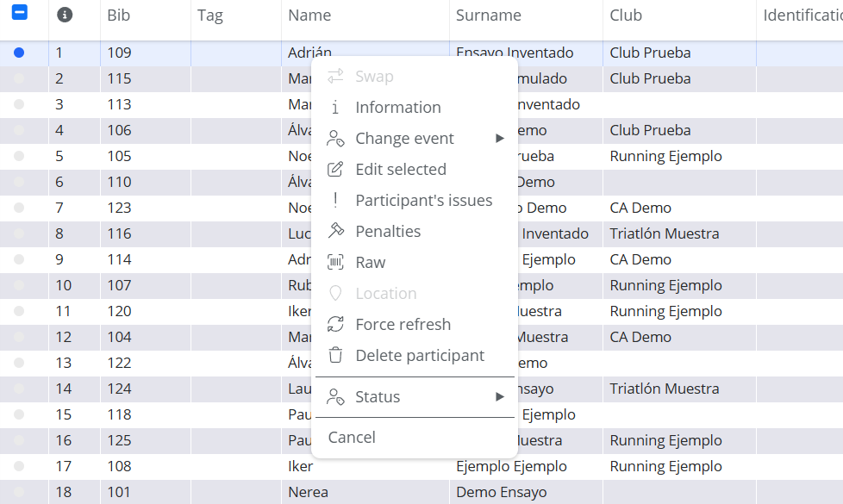Image resolution: width=843 pixels, height=504 pixels.
Task: Select the row with bib 122
Action: (x=19, y=363)
